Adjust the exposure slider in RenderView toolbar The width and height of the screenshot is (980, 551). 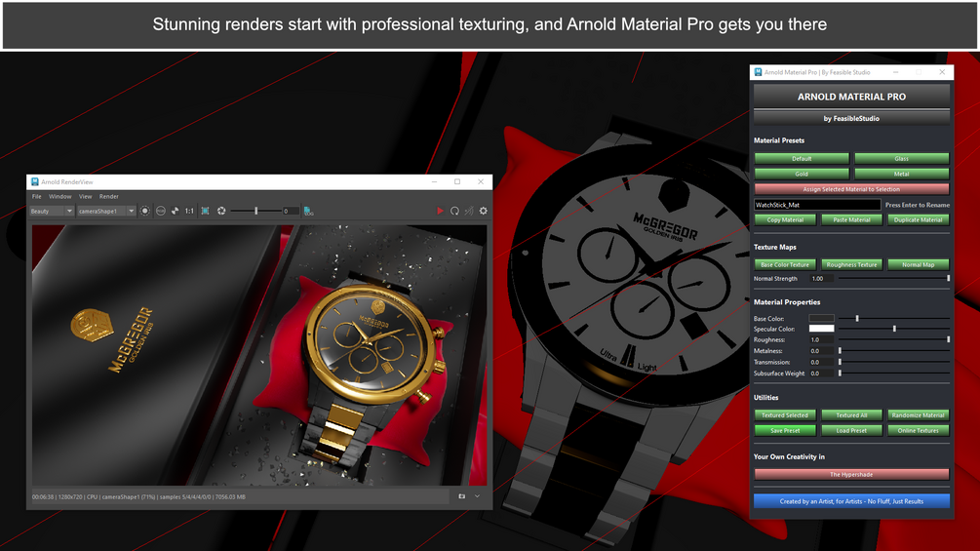(x=255, y=212)
